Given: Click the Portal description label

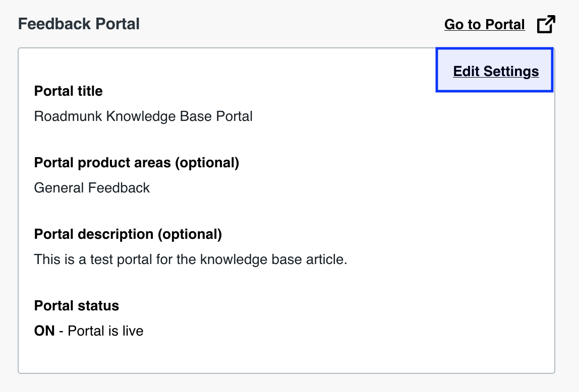Looking at the screenshot, I should [128, 234].
